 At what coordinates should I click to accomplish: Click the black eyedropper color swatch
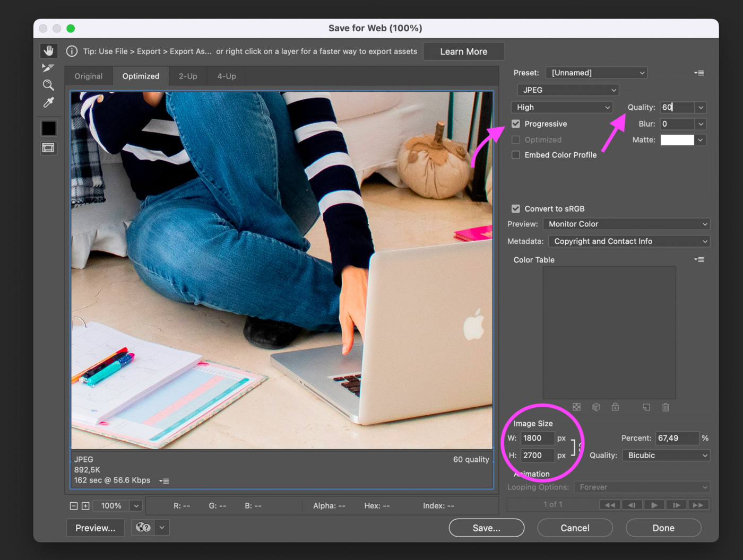[x=49, y=128]
